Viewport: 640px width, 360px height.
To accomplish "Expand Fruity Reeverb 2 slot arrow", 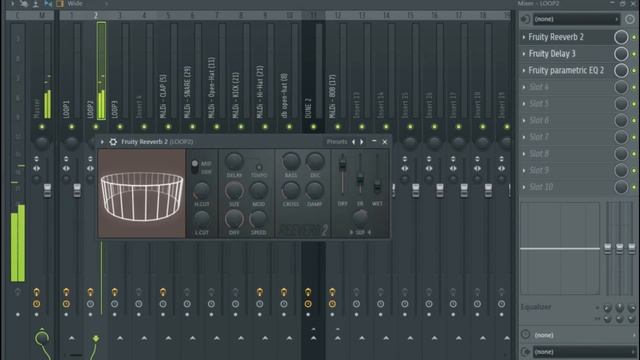I will pyautogui.click(x=524, y=37).
